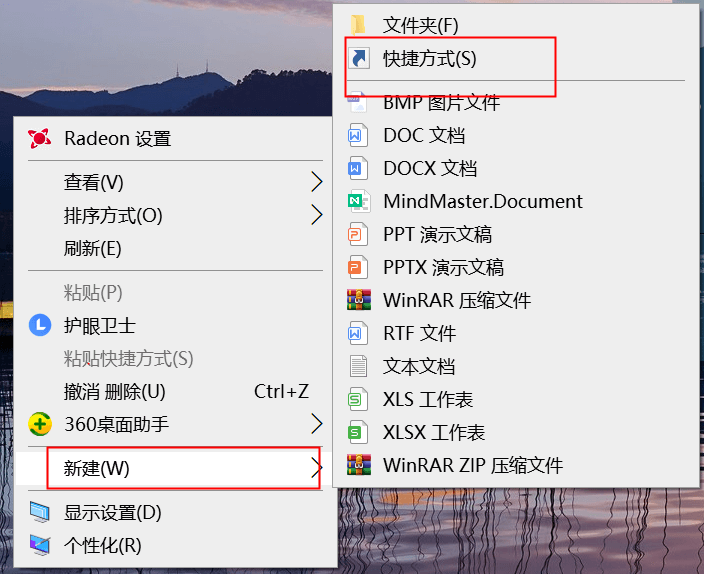704x574 pixels.
Task: Click the PPTX 演示文稿 orange icon
Action: click(358, 267)
